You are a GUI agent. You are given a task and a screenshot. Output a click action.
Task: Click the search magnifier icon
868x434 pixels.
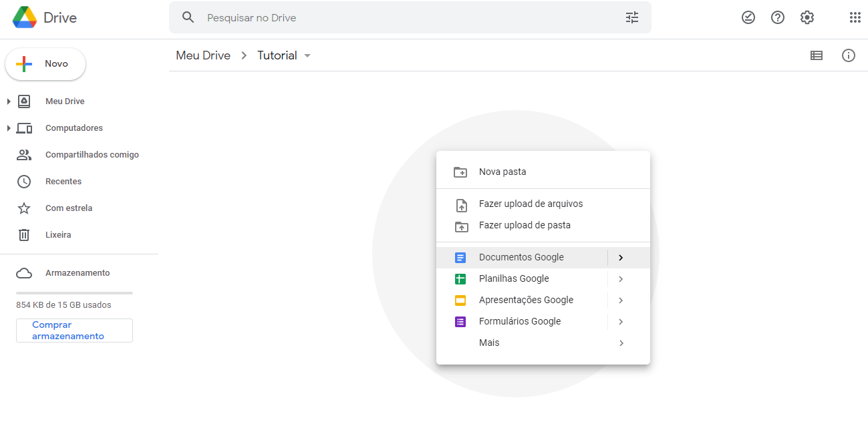(188, 17)
